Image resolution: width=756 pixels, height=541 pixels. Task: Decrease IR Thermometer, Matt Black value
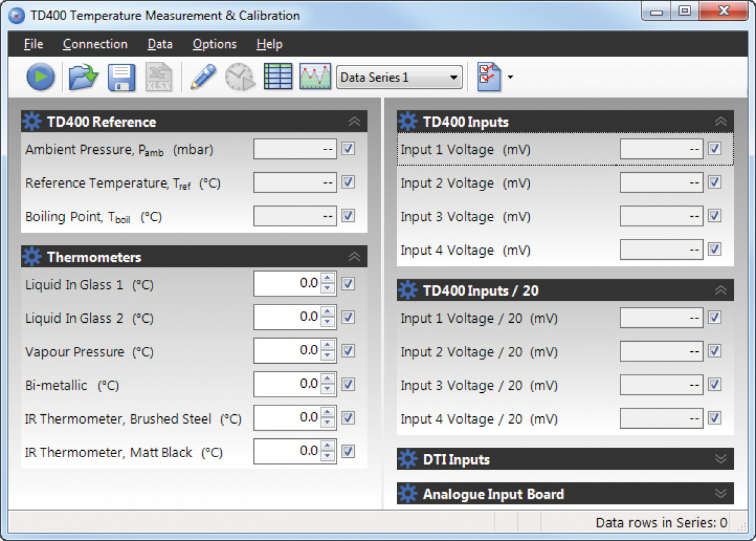(328, 457)
